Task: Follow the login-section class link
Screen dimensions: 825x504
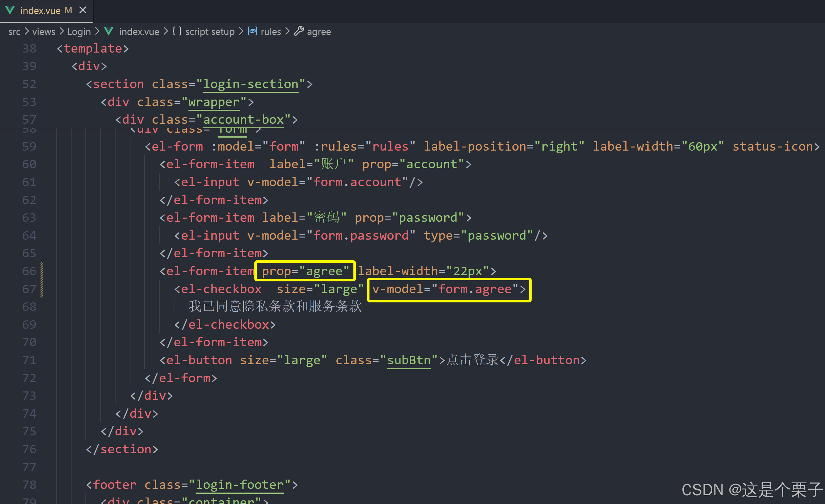Action: click(251, 84)
